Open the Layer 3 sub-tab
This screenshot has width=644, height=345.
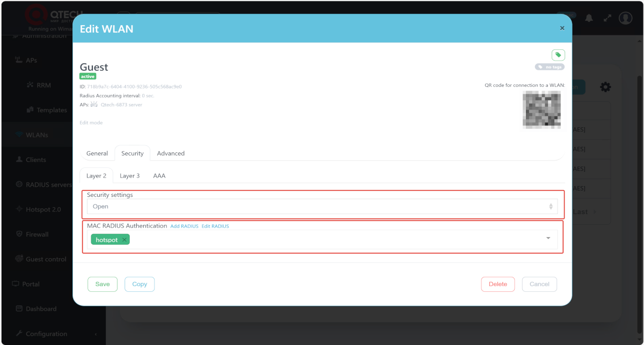(129, 176)
